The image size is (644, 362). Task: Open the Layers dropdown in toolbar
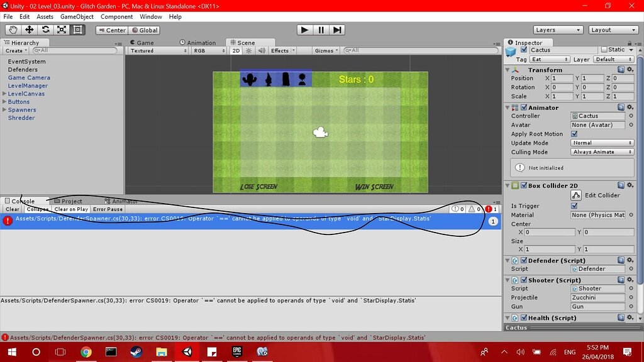558,30
